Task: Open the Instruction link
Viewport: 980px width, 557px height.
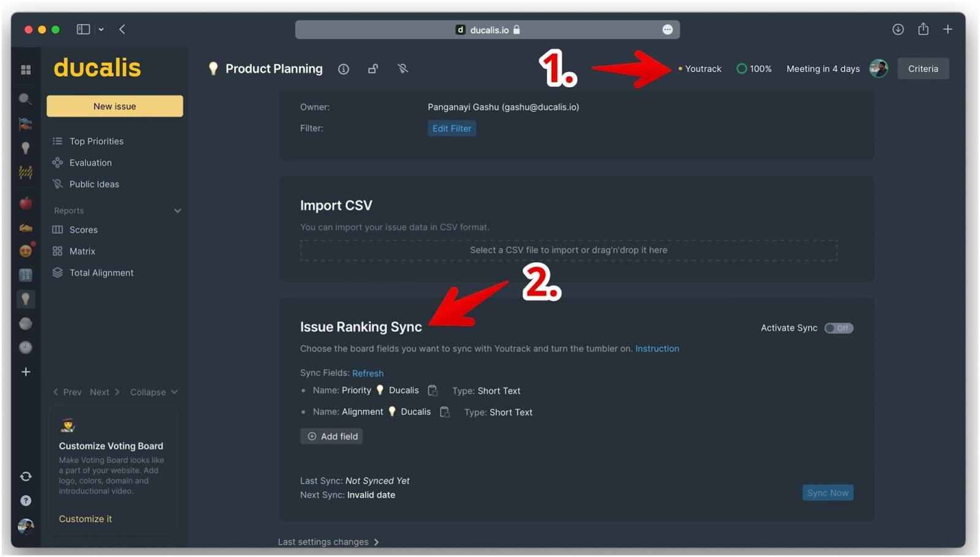Action: point(657,349)
